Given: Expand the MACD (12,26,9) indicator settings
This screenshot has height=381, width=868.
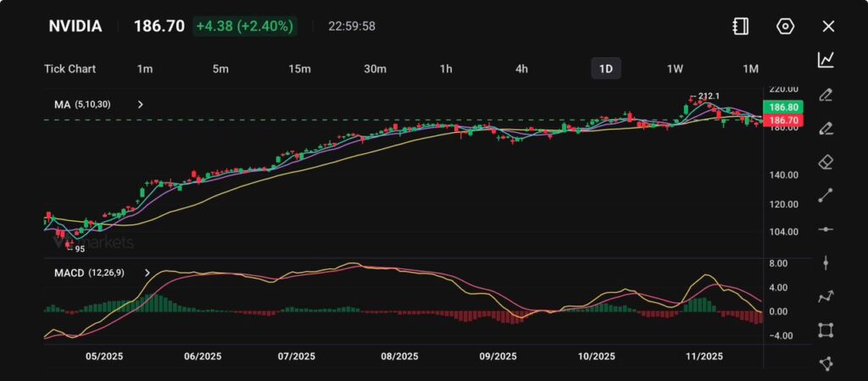Looking at the screenshot, I should pos(147,273).
